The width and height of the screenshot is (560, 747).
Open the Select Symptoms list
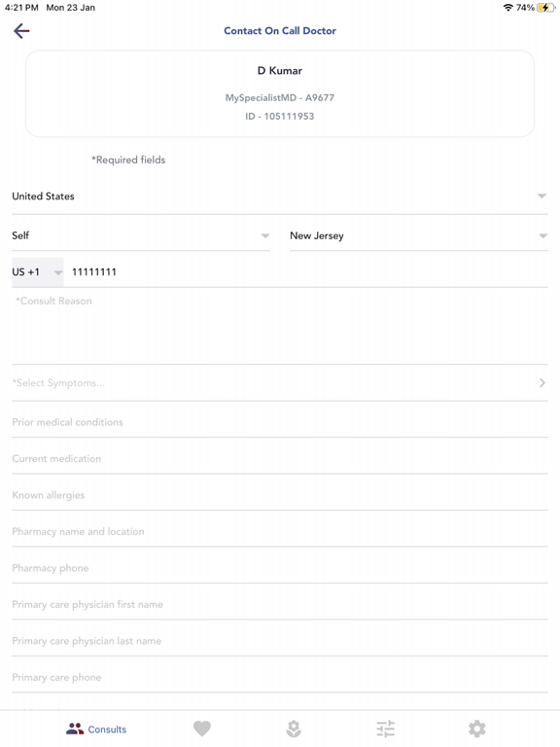(x=280, y=383)
